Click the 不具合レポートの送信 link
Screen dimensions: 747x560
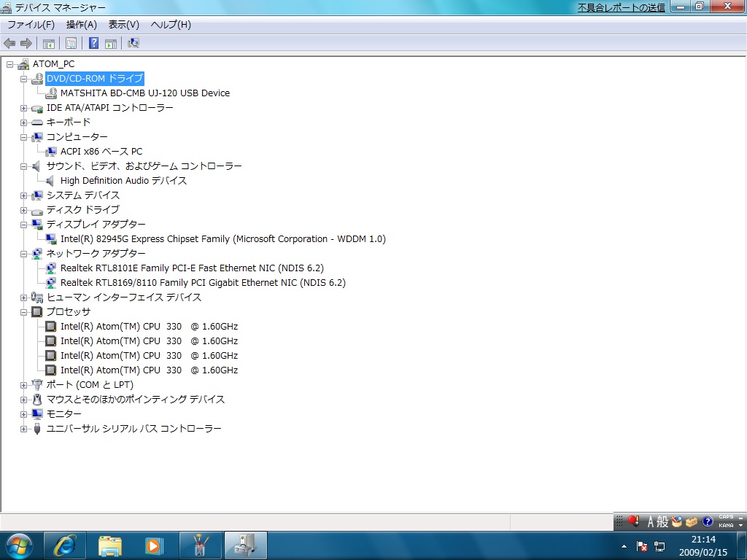tap(622, 7)
